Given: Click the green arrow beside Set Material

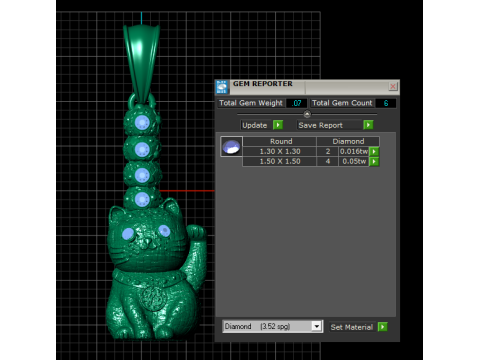Looking at the screenshot, I should pos(383,327).
